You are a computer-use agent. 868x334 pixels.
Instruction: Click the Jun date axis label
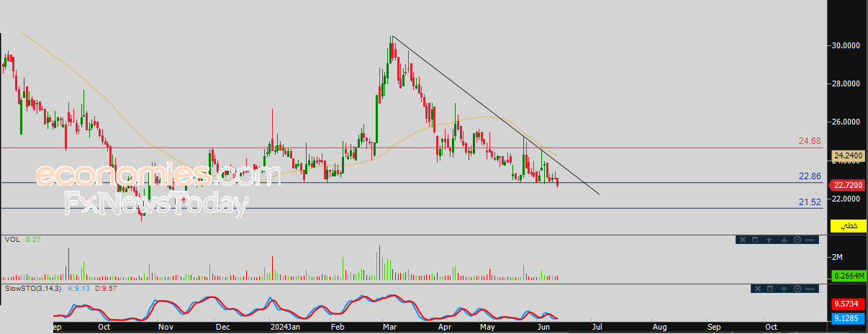545,326
